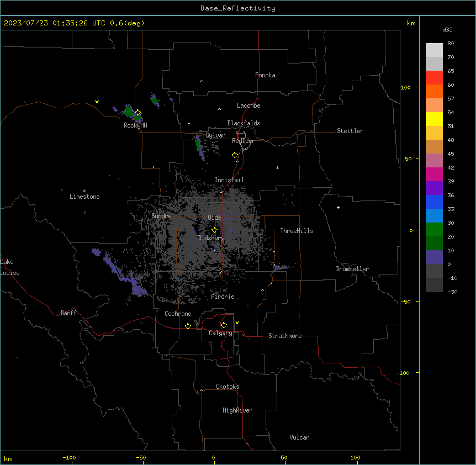The height and width of the screenshot is (465, 476).
Task: Select the yellow diamond marker below Cochrane
Action: 188,326
